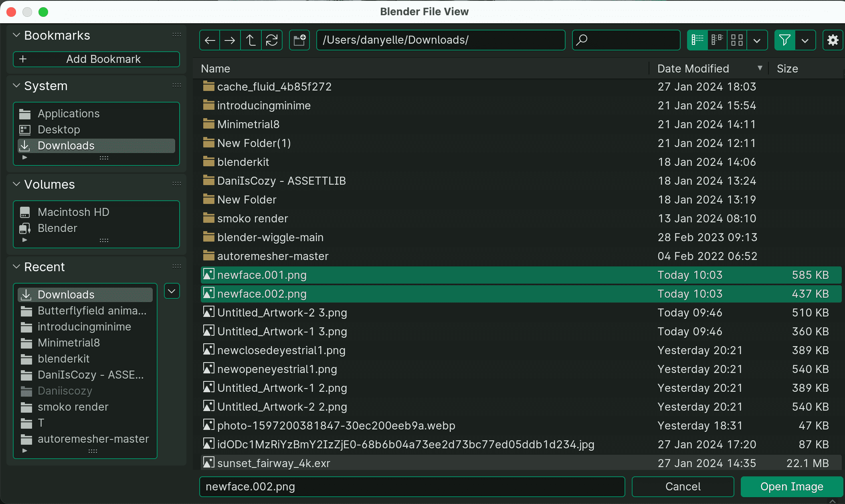This screenshot has width=845, height=504.
Task: Go back to previous folder
Action: pos(210,40)
